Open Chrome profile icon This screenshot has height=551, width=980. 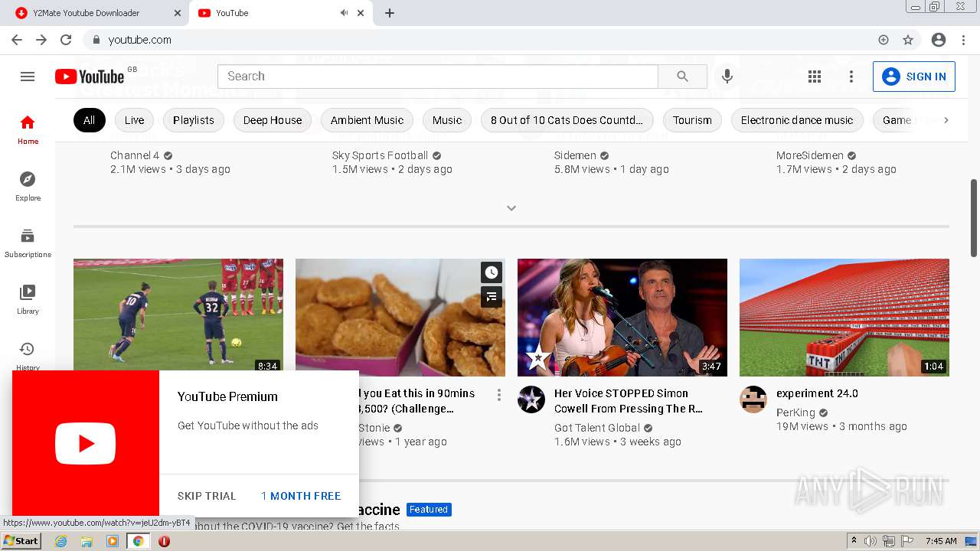[x=939, y=40]
